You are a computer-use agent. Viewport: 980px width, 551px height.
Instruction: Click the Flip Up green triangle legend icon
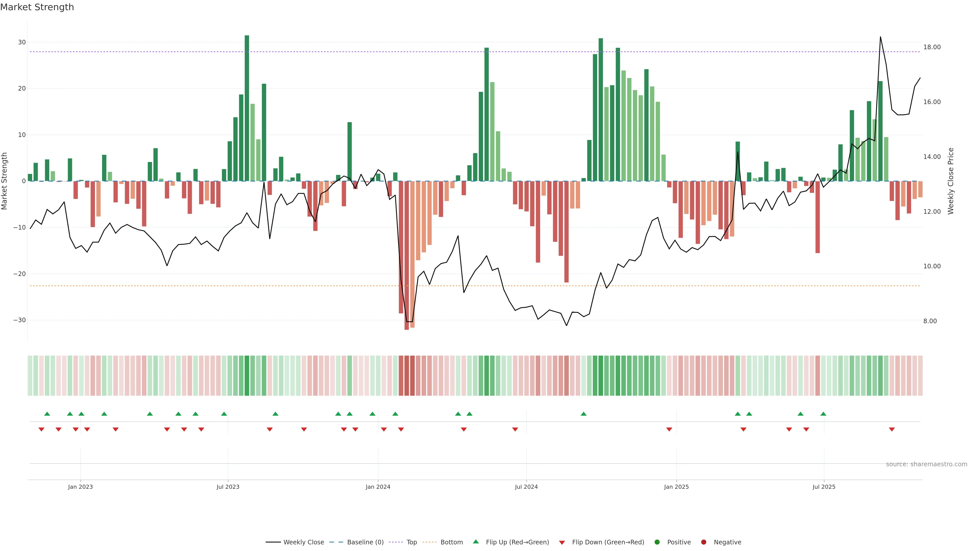(x=475, y=542)
